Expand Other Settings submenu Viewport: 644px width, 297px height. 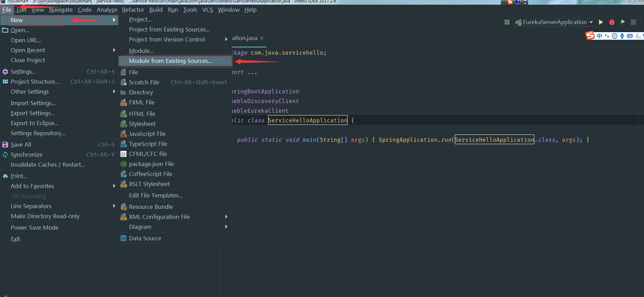pos(59,92)
